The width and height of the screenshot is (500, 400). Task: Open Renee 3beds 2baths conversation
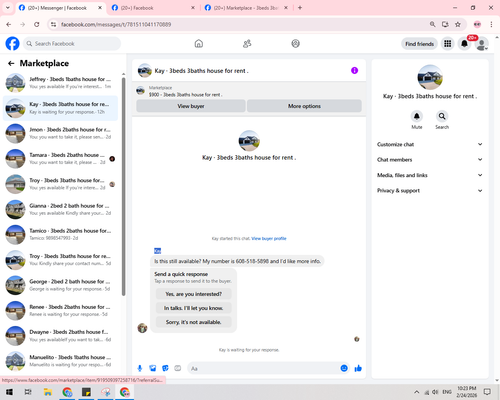pos(60,310)
